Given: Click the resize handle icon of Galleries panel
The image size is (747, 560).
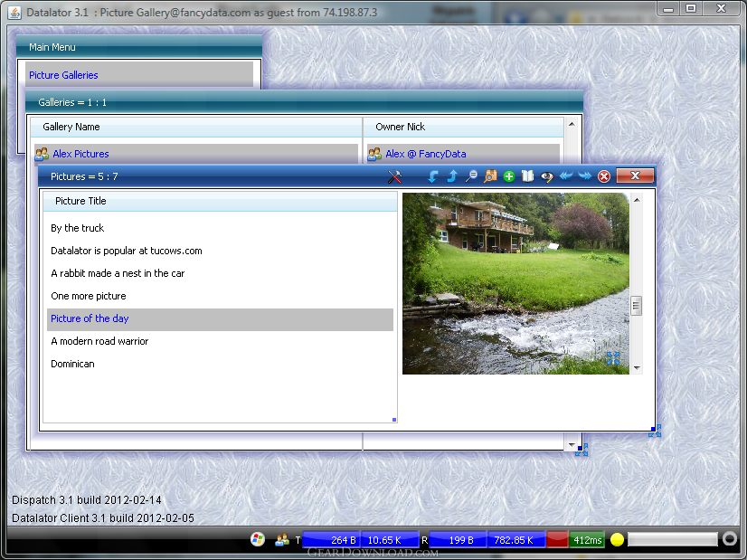Looking at the screenshot, I should coord(582,450).
